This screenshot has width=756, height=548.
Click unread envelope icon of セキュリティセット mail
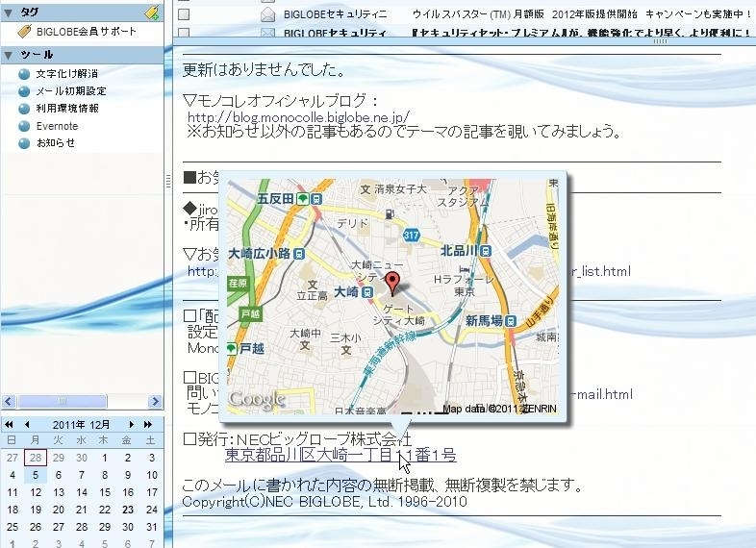point(267,34)
